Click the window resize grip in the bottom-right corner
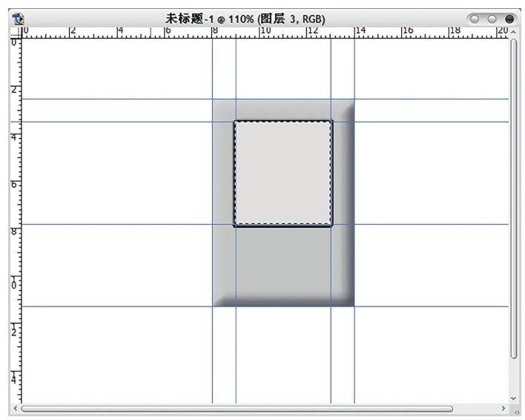This screenshot has height=420, width=525. [516, 412]
